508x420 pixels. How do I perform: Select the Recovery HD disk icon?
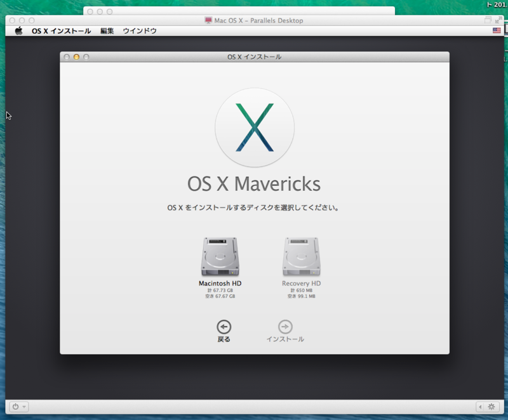pos(301,256)
